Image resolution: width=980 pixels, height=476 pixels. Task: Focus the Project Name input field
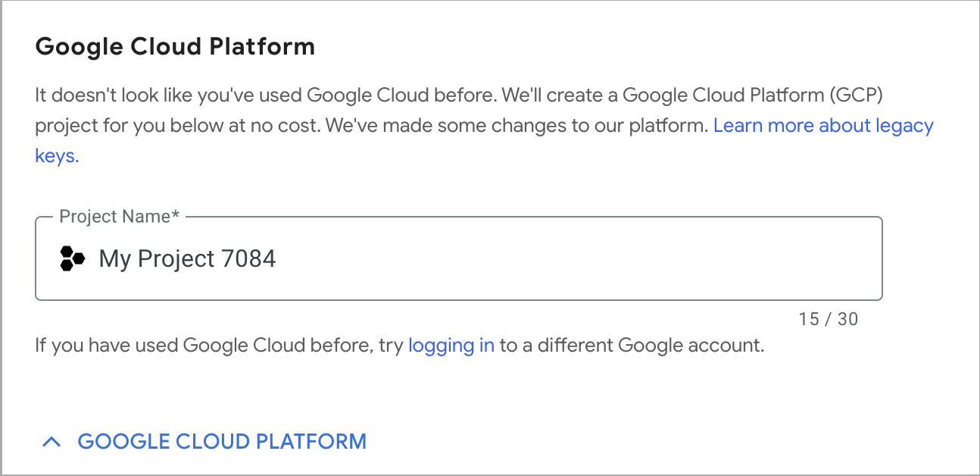(459, 258)
